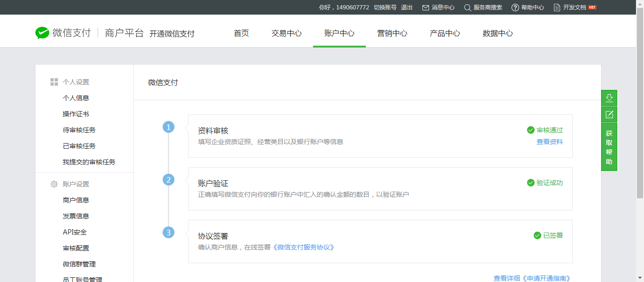Open API安全 in the sidebar
The width and height of the screenshot is (644, 282).
click(x=74, y=232)
